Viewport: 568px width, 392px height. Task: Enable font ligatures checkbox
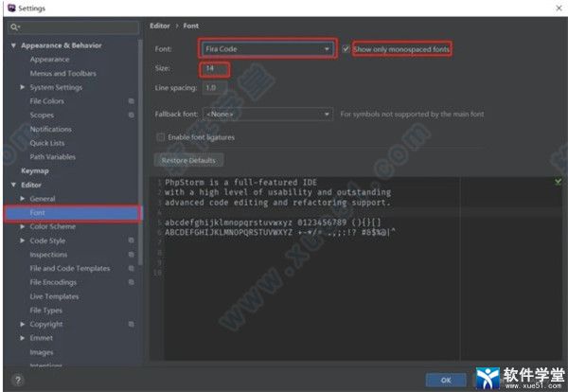pos(160,137)
